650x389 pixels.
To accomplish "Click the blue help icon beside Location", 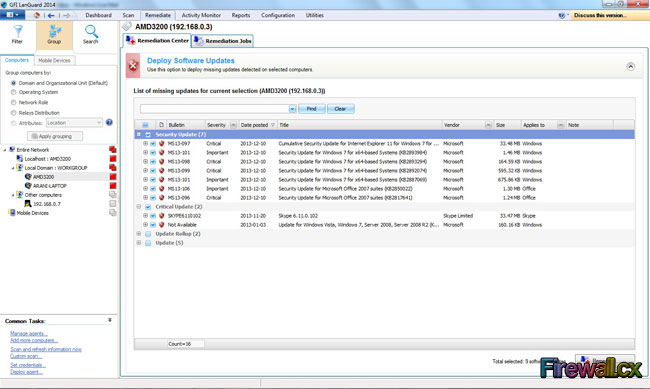I will [x=109, y=122].
